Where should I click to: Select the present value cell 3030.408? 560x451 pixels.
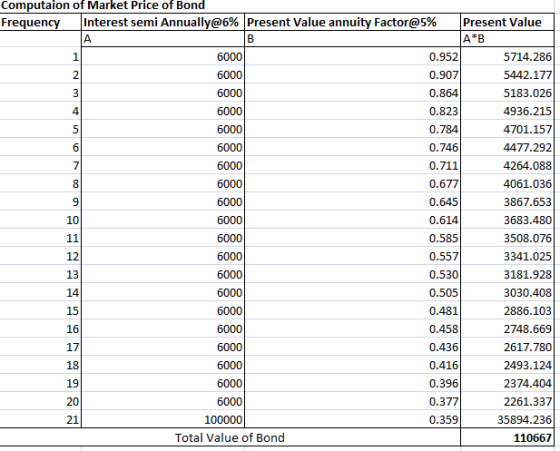[x=508, y=293]
